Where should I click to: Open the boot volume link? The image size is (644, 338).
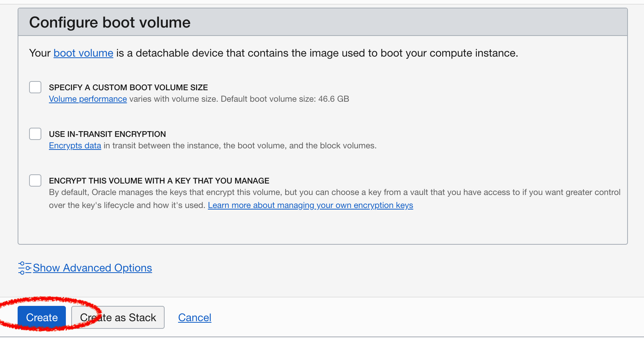point(83,53)
